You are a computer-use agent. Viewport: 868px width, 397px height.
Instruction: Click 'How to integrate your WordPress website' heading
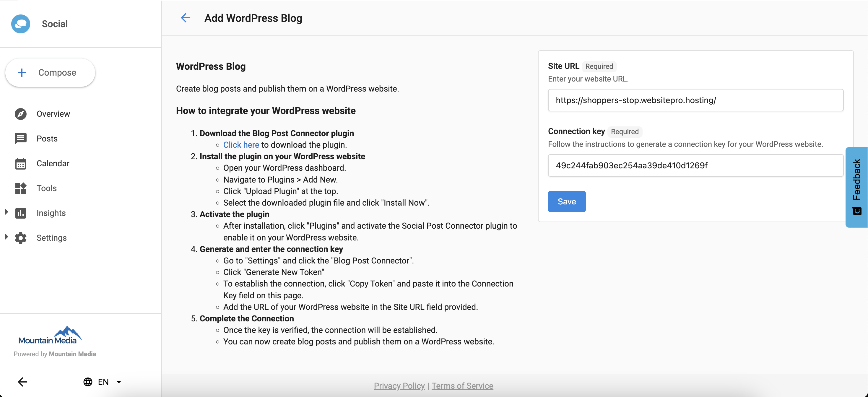pos(266,110)
